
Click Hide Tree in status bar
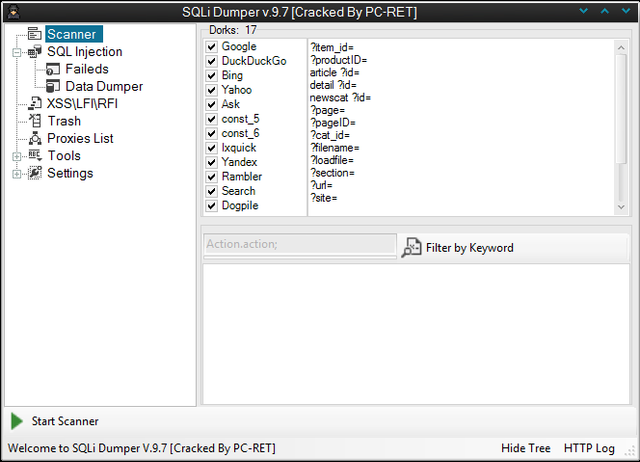click(526, 448)
